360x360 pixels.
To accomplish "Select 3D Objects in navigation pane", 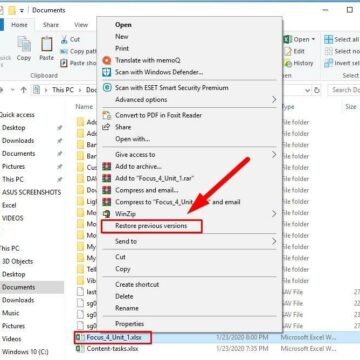I will click(x=18, y=261).
